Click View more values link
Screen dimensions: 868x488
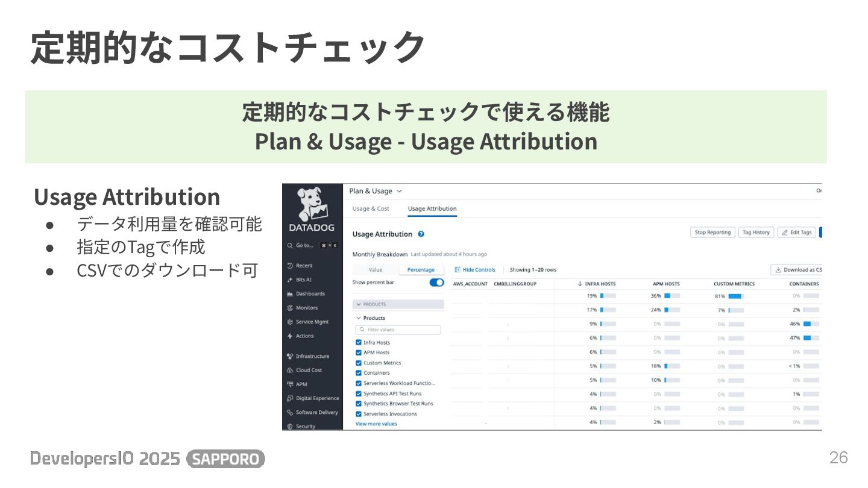tap(376, 424)
